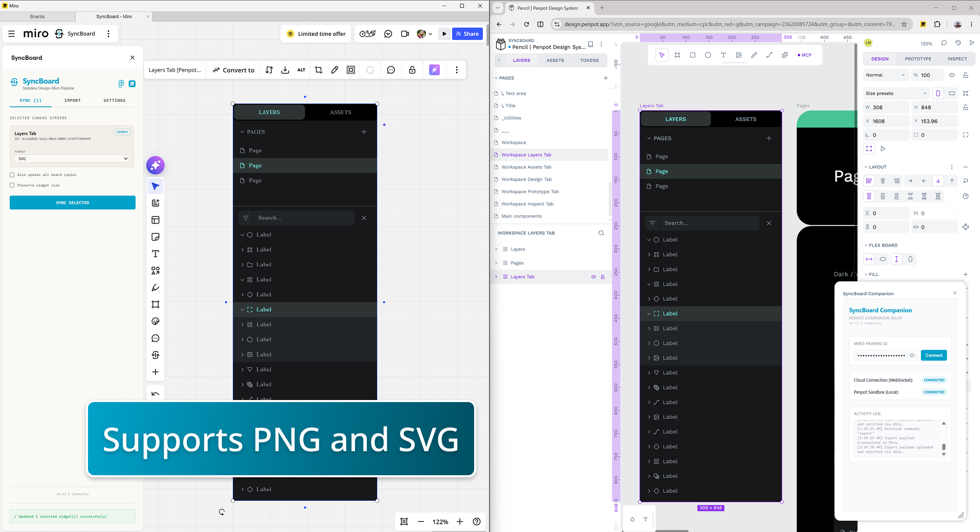Image resolution: width=980 pixels, height=532 pixels.
Task: Click Limited time offer button
Action: point(317,34)
